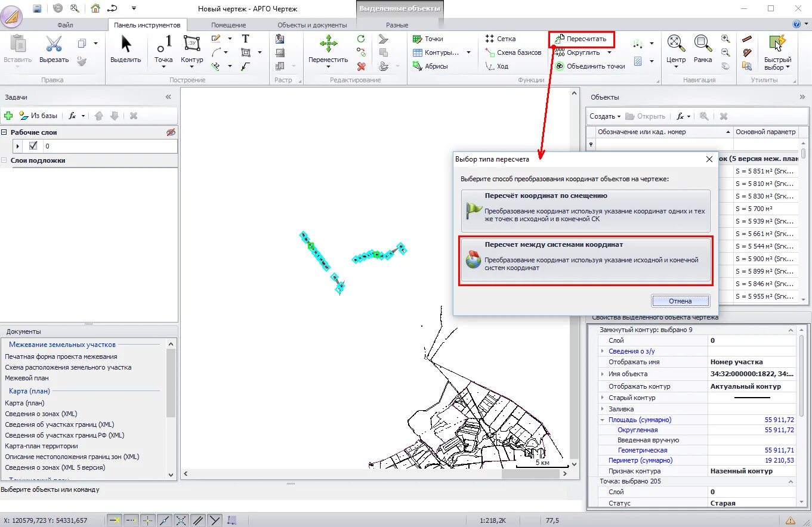
Task: Click Объединить точки button
Action: click(x=590, y=66)
